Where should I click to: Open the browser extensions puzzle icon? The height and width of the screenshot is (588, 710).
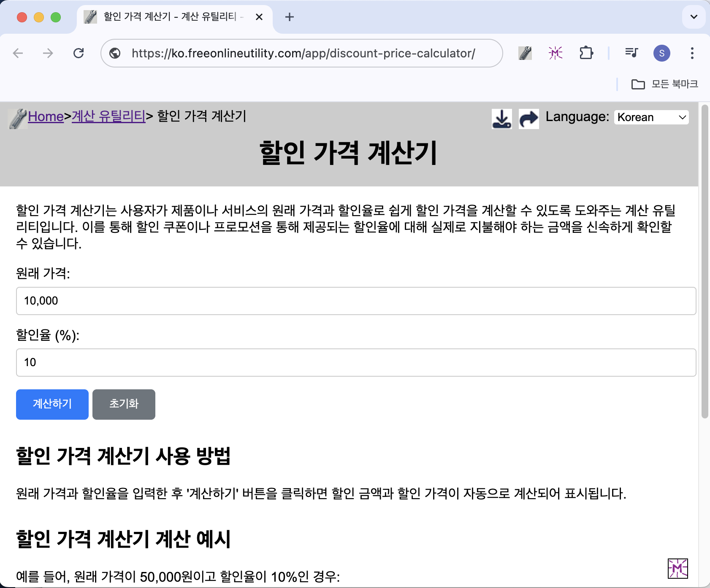586,53
